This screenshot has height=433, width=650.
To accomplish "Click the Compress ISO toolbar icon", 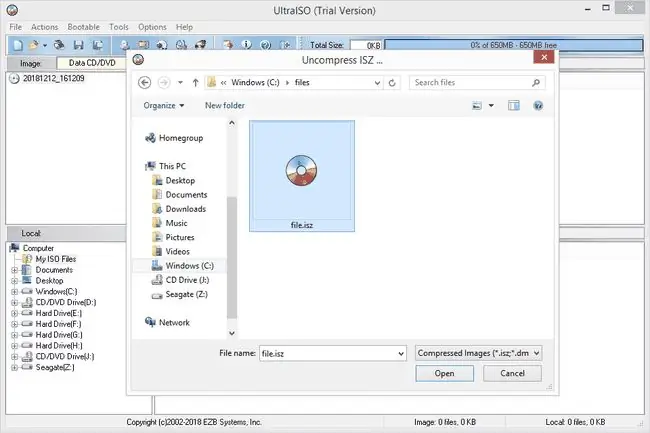I will click(x=143, y=45).
